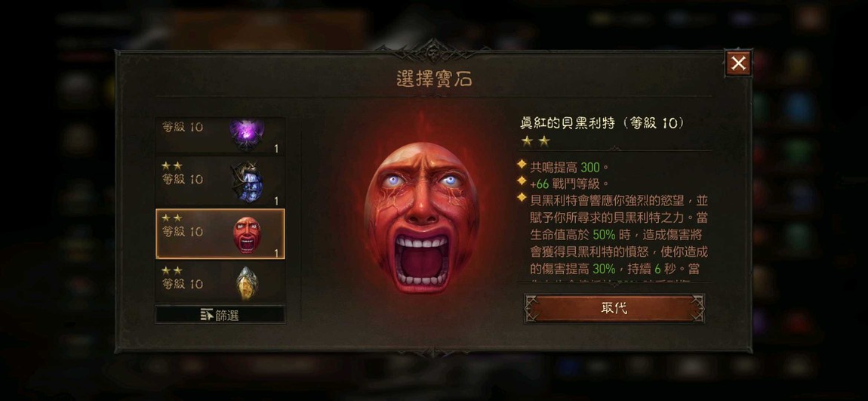Tap the description paragraph starting 貝黑利特會響應
This screenshot has height=401, width=868.
tap(619, 234)
